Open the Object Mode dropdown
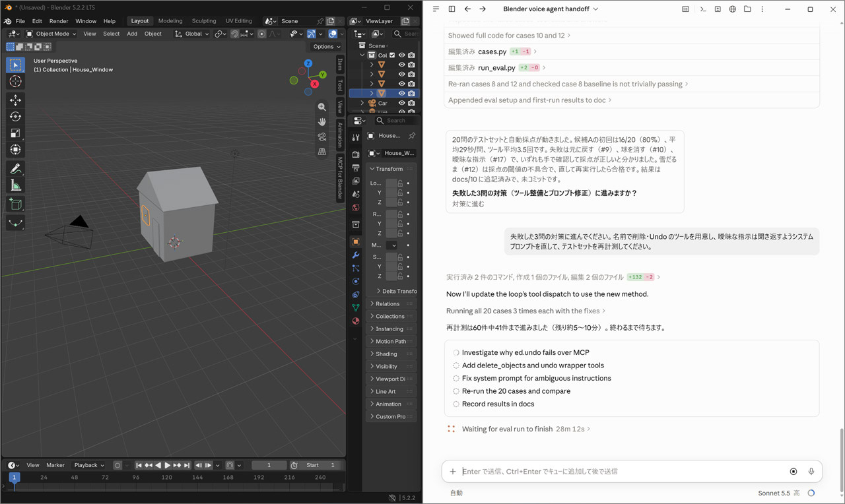845x504 pixels. click(x=51, y=34)
